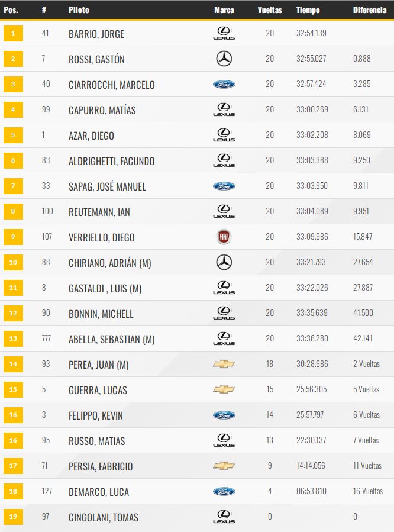The height and width of the screenshot is (532, 394).
Task: Select driver BONNIN, MICHELL
Action: click(101, 314)
